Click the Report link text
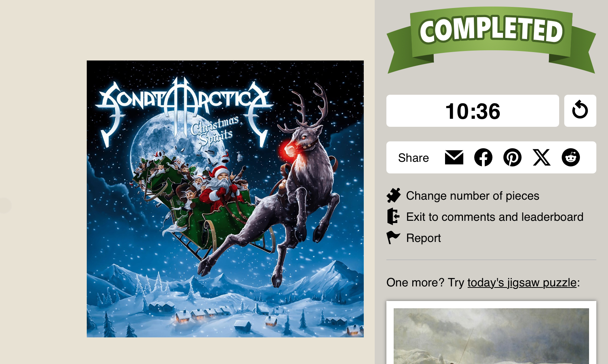The width and height of the screenshot is (608, 364). click(x=424, y=238)
